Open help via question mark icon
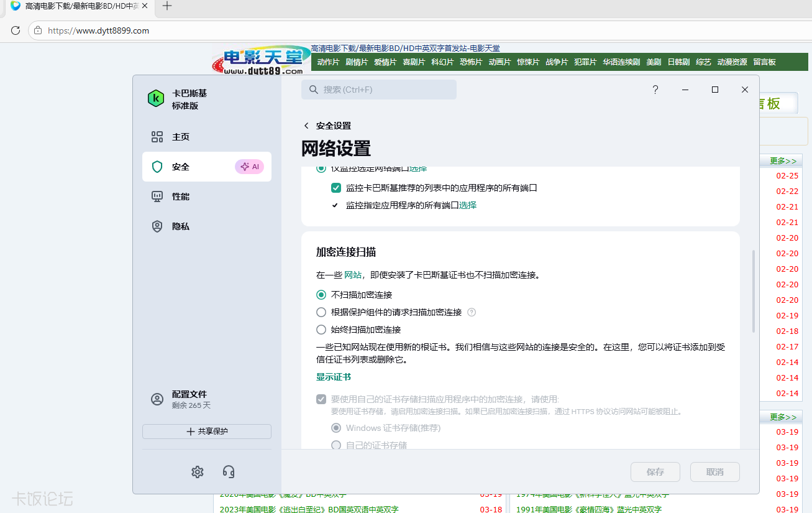 [655, 90]
